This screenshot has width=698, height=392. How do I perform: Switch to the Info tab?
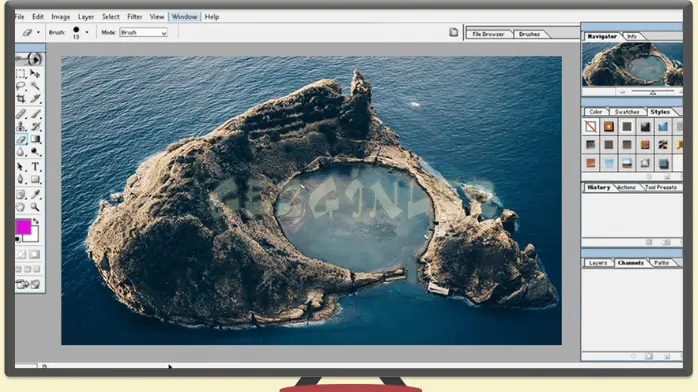pos(632,36)
